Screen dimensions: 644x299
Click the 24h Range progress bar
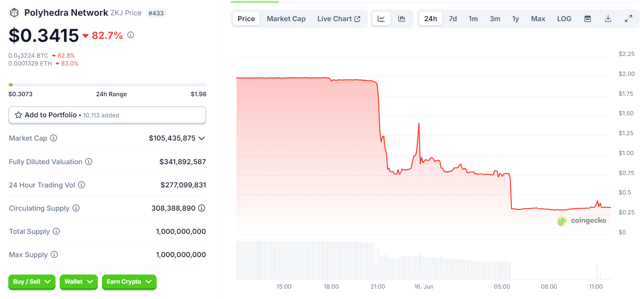click(x=107, y=85)
